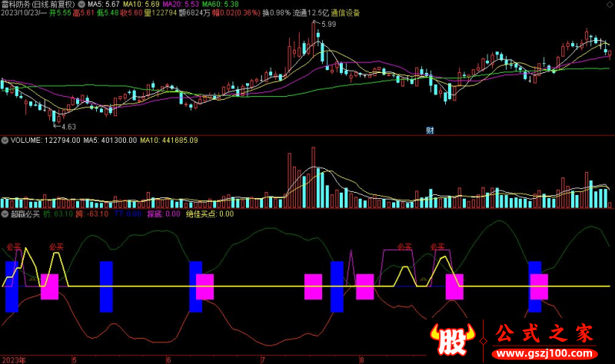Open the VOLUME indicator dropdown arrow
The height and width of the screenshot is (364, 615).
click(x=5, y=141)
